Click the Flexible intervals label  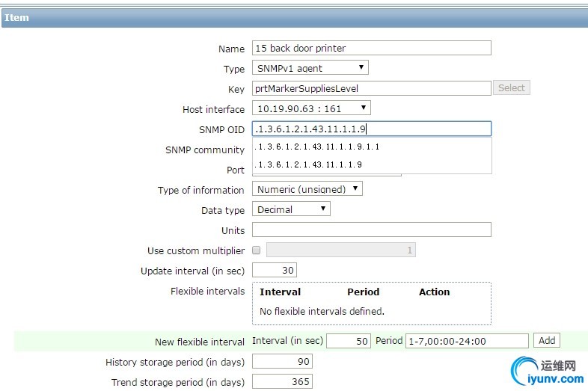[x=207, y=292]
